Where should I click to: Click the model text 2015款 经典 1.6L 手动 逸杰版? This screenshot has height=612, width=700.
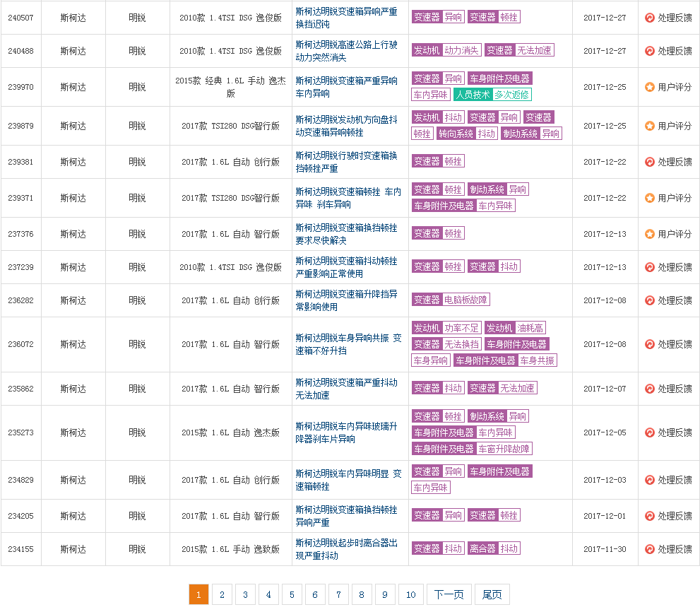point(231,87)
